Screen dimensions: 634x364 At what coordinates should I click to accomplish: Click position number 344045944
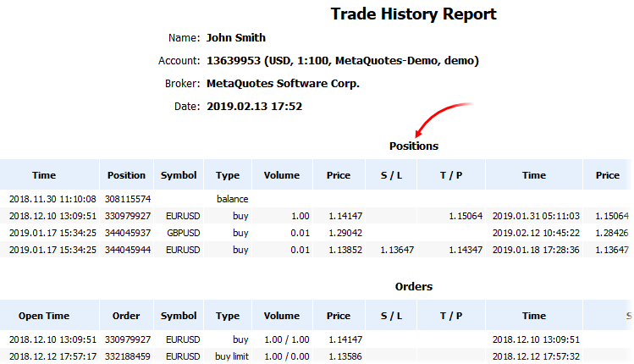[127, 250]
